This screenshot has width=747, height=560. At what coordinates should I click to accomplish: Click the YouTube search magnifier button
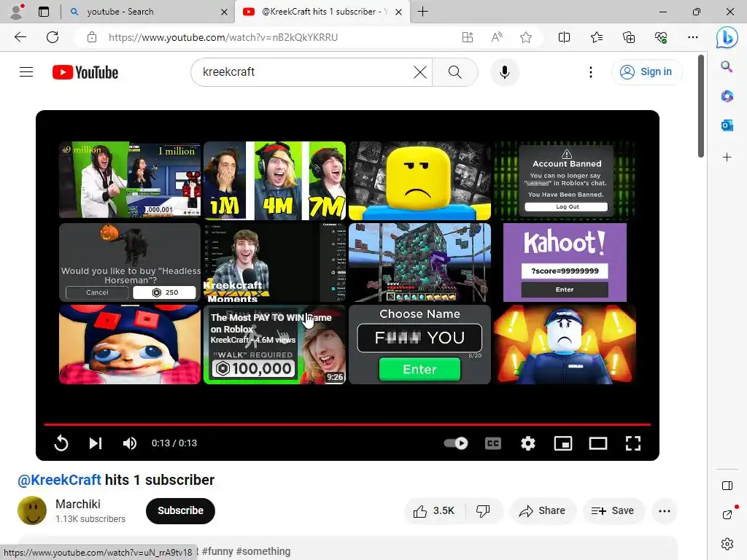(x=455, y=72)
